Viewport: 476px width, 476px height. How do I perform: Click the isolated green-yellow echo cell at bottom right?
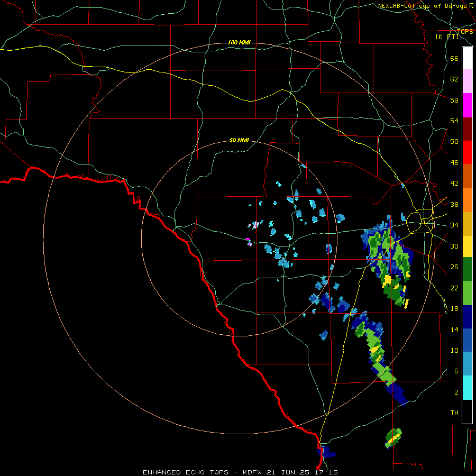click(393, 438)
